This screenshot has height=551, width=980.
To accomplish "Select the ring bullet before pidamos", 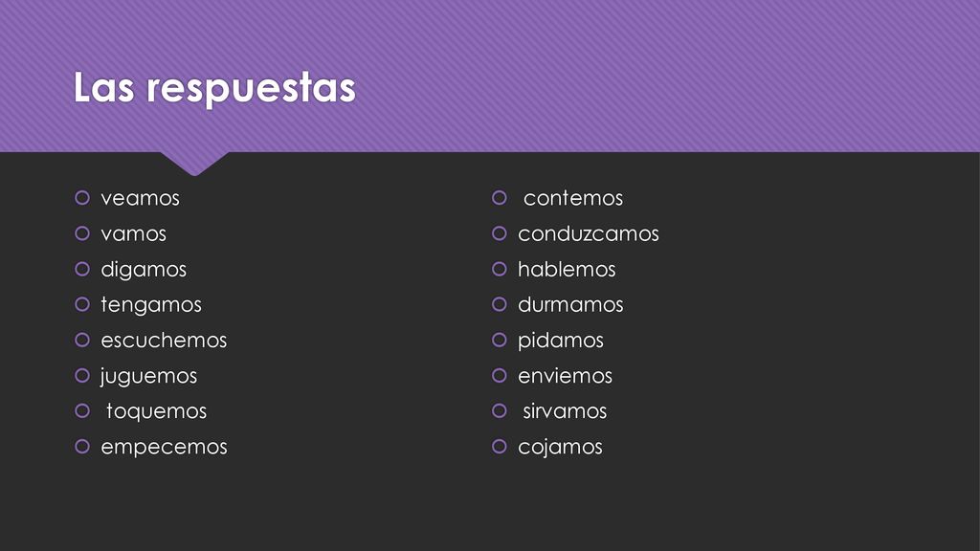I will click(x=500, y=340).
